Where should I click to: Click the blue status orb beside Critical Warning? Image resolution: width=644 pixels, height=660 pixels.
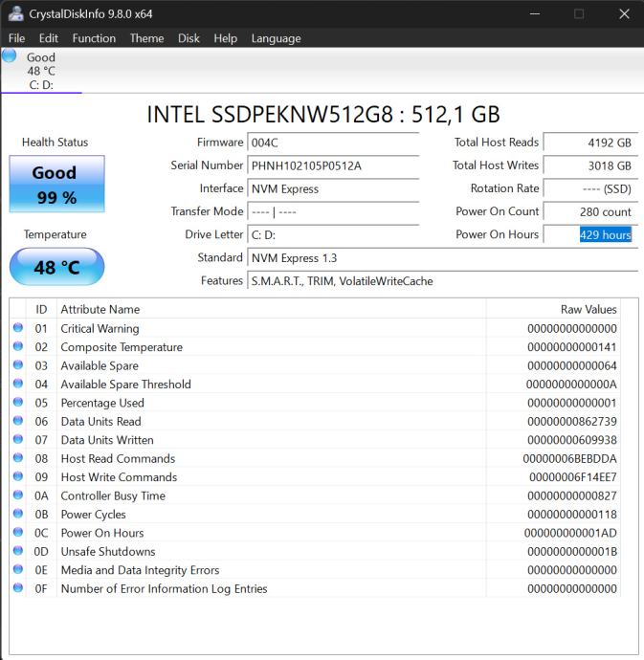tap(18, 328)
